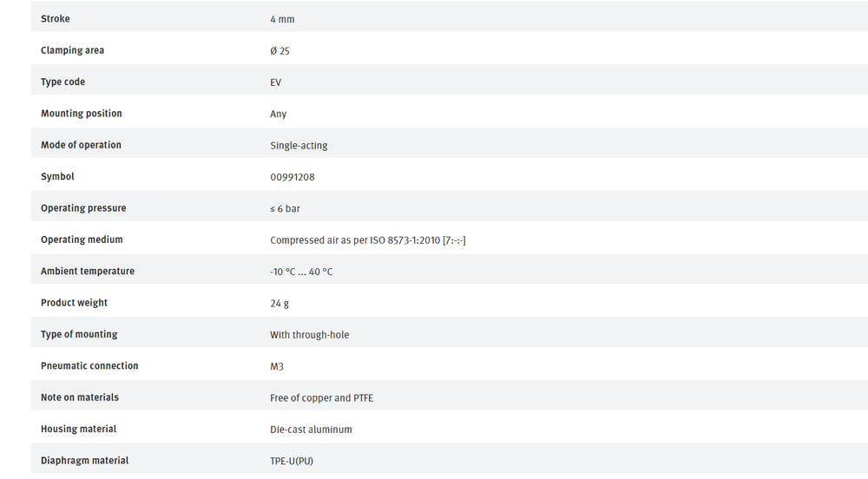Click the Free of copper and PTFE note
The height and width of the screenshot is (479, 868).
[321, 398]
